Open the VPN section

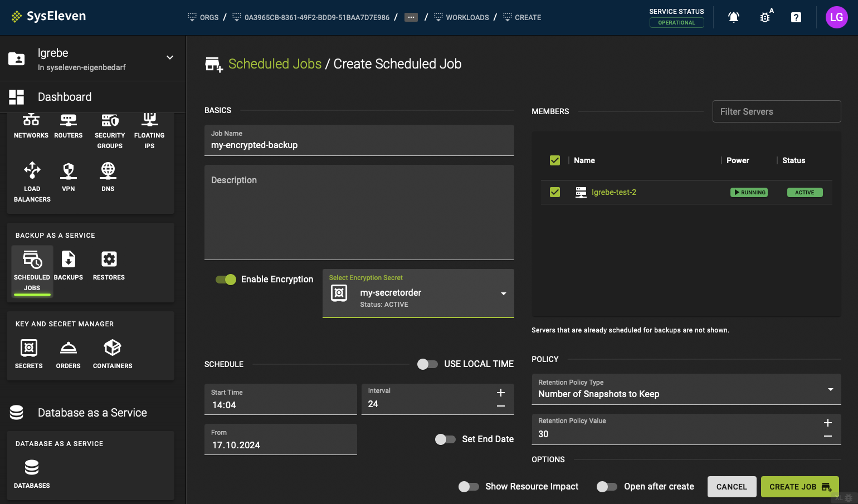pos(69,177)
